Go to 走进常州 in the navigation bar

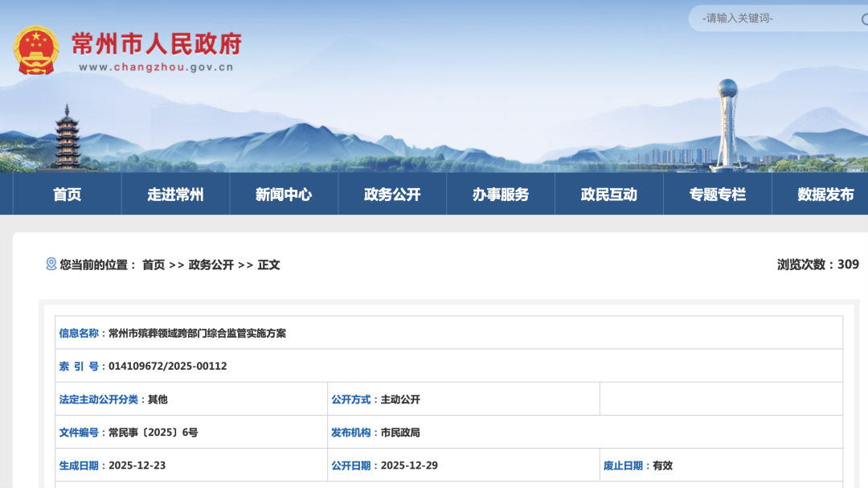175,195
